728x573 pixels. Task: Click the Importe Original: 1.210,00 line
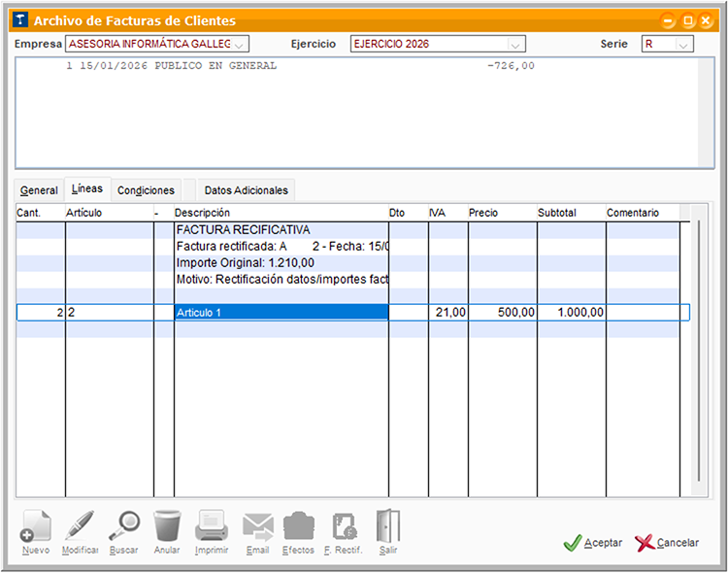246,263
